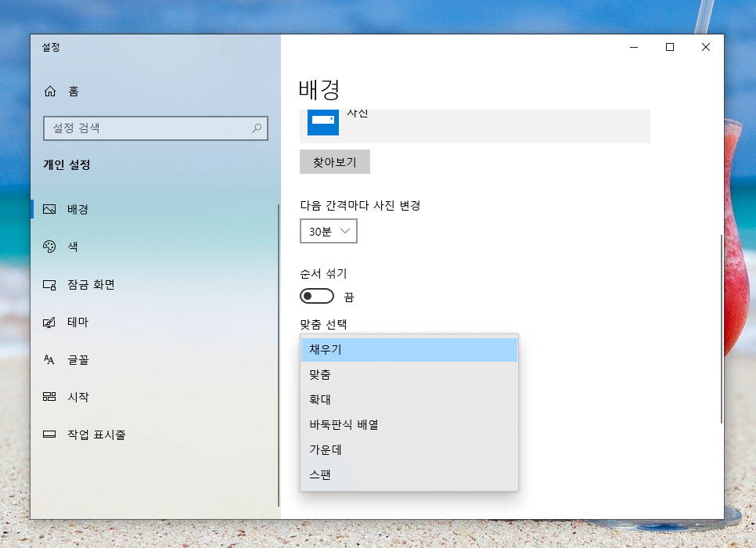Minimize the 설정 window
Image resolution: width=756 pixels, height=548 pixels.
coord(634,47)
